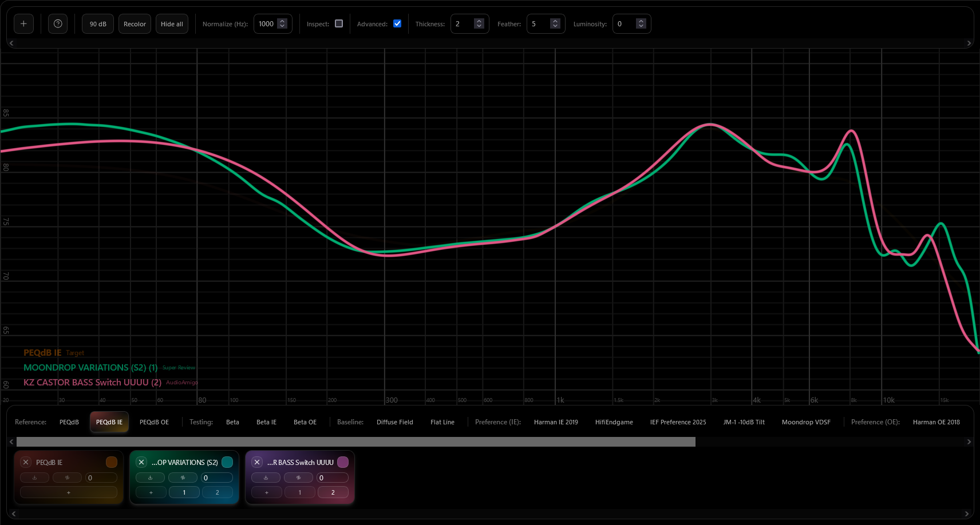
Task: Select the PEQdB IE reference target
Action: click(x=109, y=422)
